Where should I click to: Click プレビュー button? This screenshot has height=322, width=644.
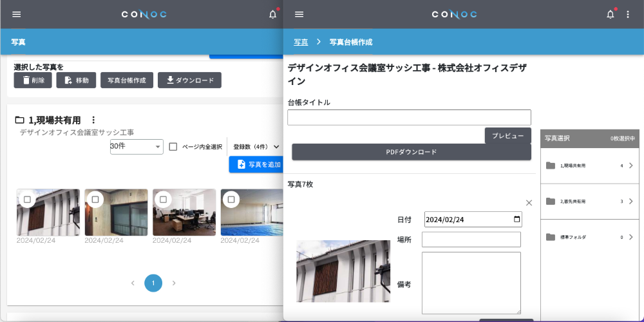point(507,135)
